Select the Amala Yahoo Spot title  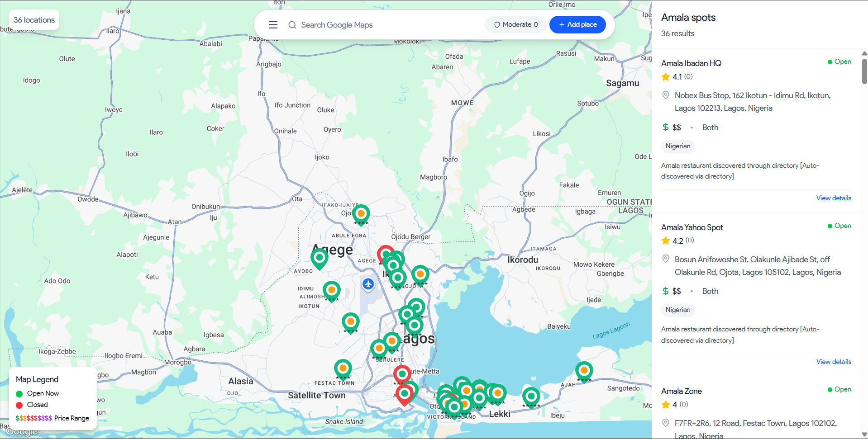692,227
